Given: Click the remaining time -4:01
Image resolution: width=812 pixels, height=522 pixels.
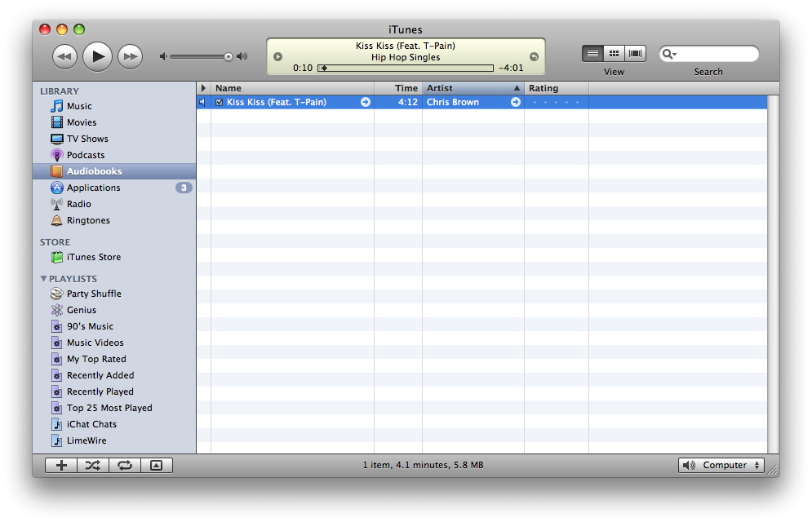Looking at the screenshot, I should (x=511, y=68).
